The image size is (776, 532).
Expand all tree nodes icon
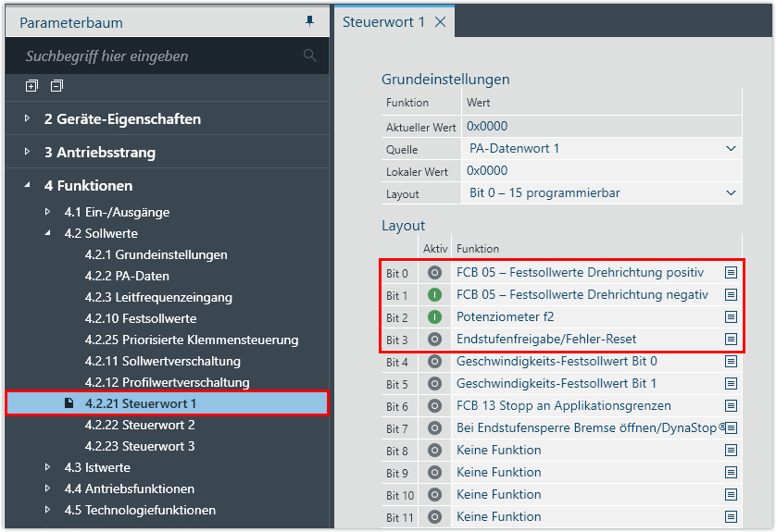tap(32, 86)
